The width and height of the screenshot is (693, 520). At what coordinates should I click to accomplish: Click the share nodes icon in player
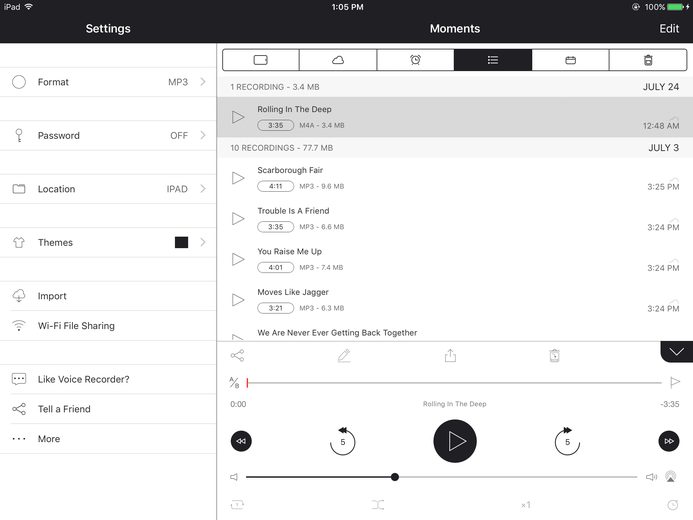(237, 356)
